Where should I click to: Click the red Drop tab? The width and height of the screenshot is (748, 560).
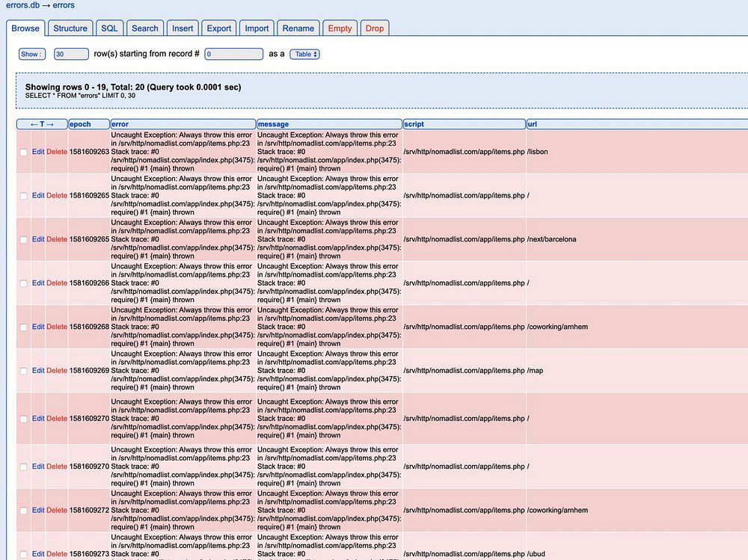[x=375, y=28]
